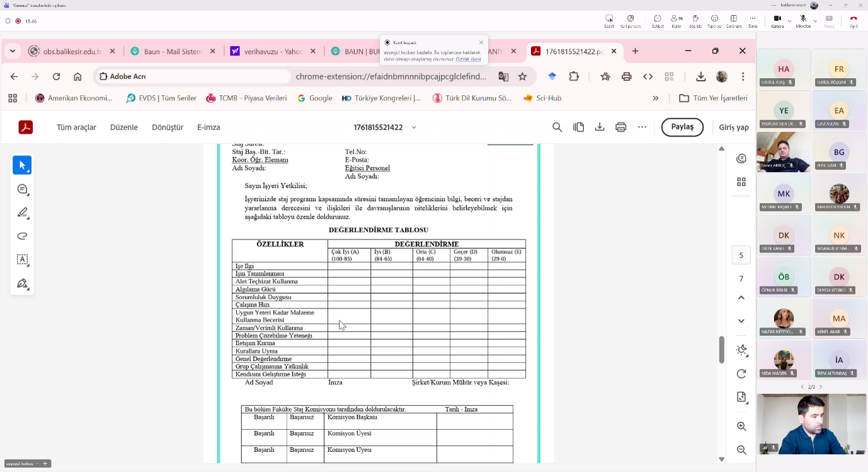Translate this page icon in address bar
Screen dimensions: 868x472
503,76
